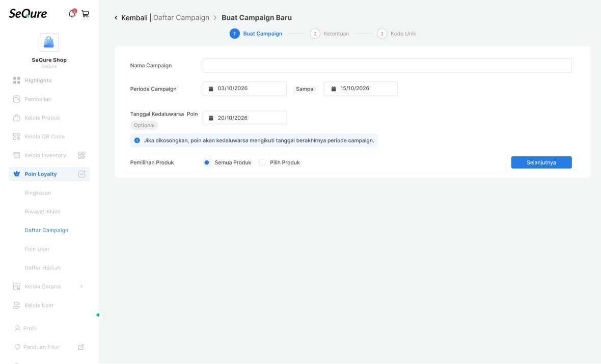Click the Selanjutnya button

point(541,162)
